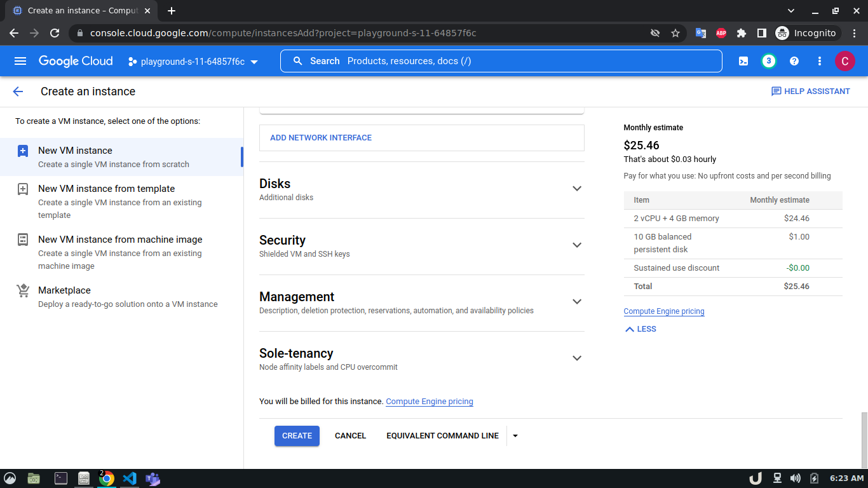Click the page vertical scrollbar

pos(864,440)
